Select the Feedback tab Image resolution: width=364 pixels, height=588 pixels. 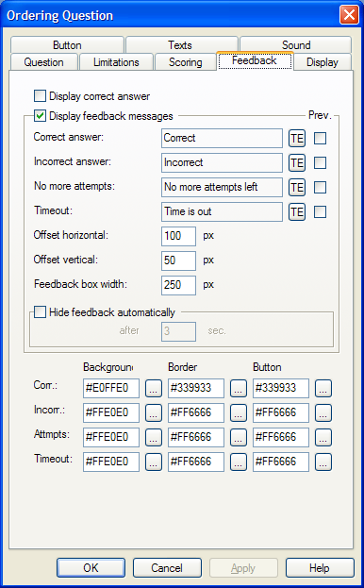(x=255, y=60)
